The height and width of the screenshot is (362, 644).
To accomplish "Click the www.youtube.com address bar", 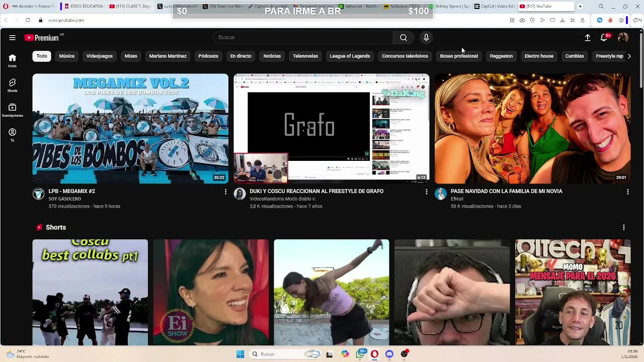I will coord(66,20).
